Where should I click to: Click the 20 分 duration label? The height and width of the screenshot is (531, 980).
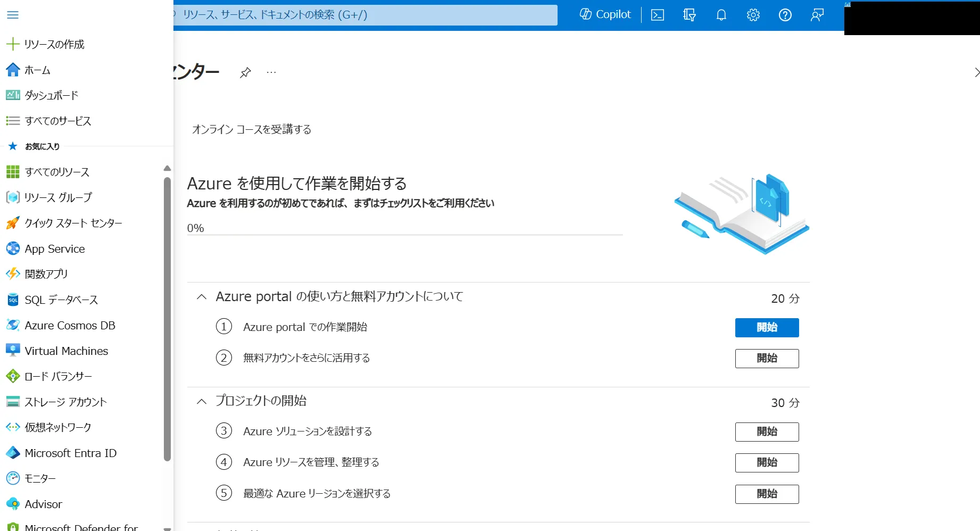(785, 298)
